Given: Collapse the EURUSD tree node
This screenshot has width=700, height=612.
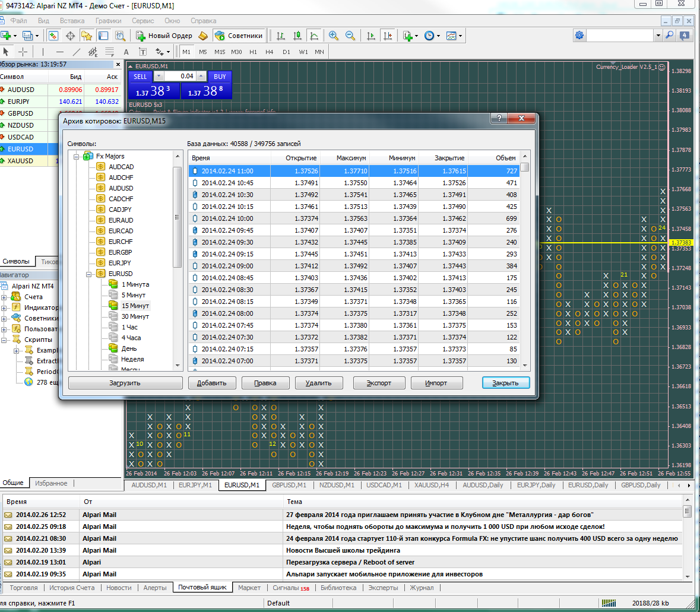Looking at the screenshot, I should 88,274.
